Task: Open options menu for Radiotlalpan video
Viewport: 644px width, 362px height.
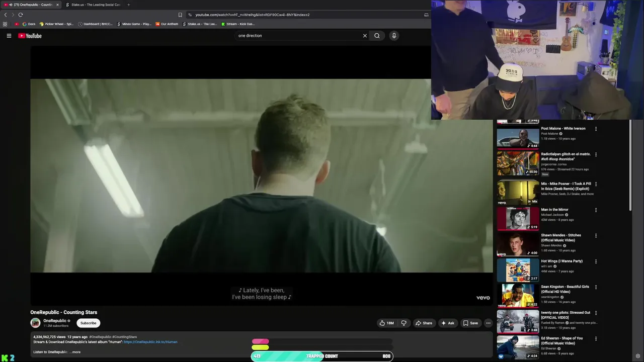Action: pyautogui.click(x=596, y=154)
